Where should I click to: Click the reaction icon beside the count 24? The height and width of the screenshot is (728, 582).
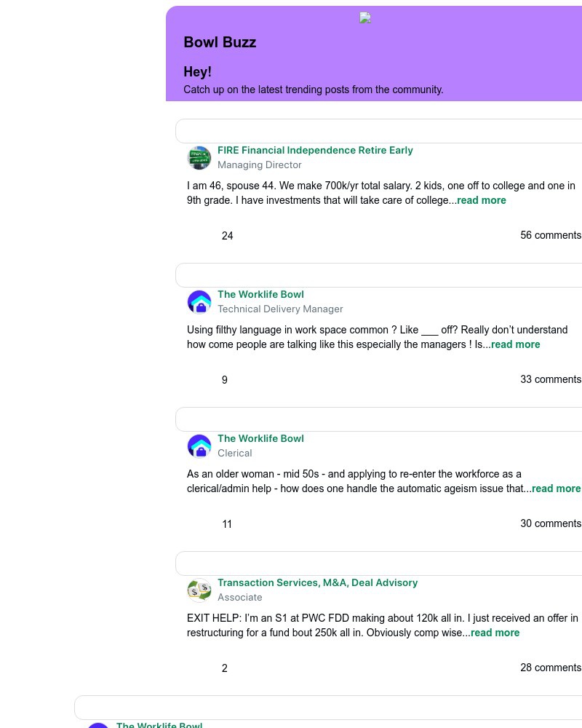pos(207,235)
